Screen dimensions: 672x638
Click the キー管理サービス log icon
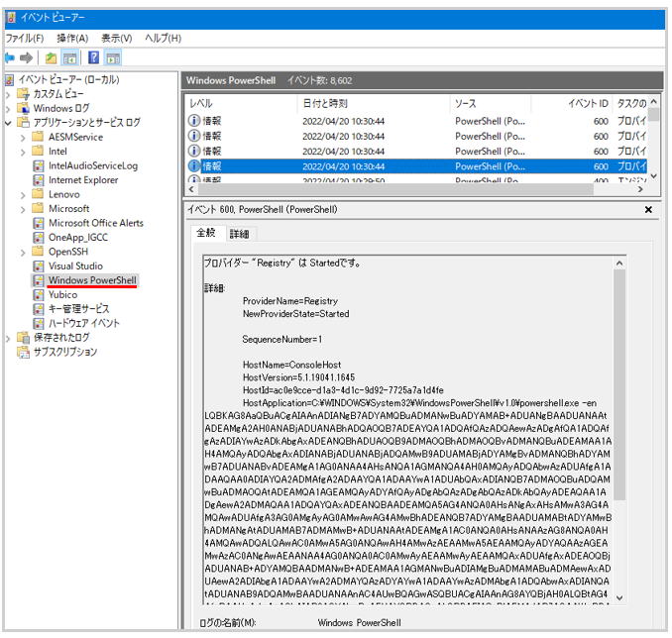coord(39,309)
